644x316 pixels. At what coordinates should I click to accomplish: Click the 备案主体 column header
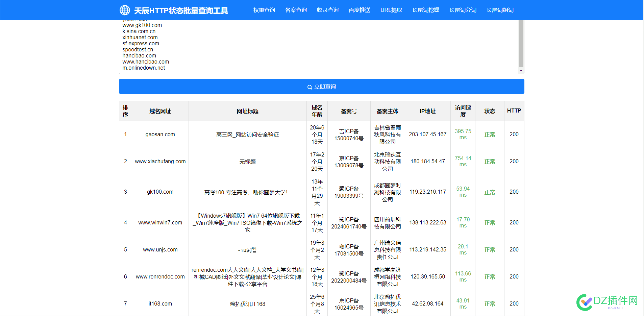[x=388, y=111]
